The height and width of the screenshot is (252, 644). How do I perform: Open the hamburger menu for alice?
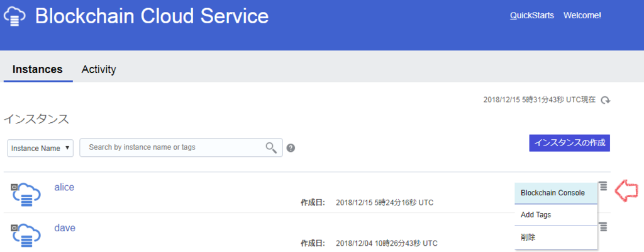click(x=602, y=186)
